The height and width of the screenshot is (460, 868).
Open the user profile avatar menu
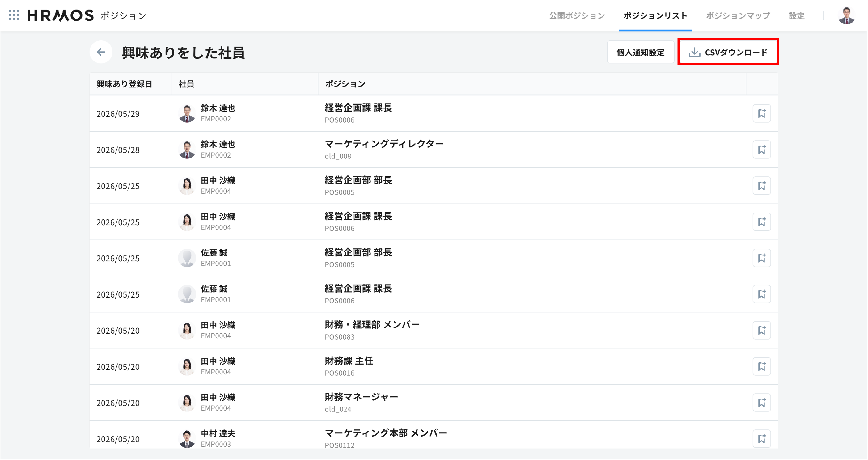tap(846, 15)
